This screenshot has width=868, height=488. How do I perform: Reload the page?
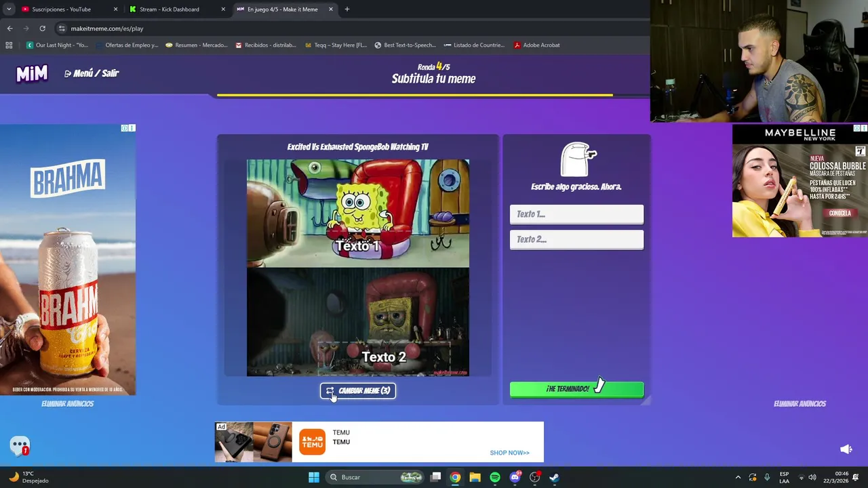pyautogui.click(x=42, y=28)
